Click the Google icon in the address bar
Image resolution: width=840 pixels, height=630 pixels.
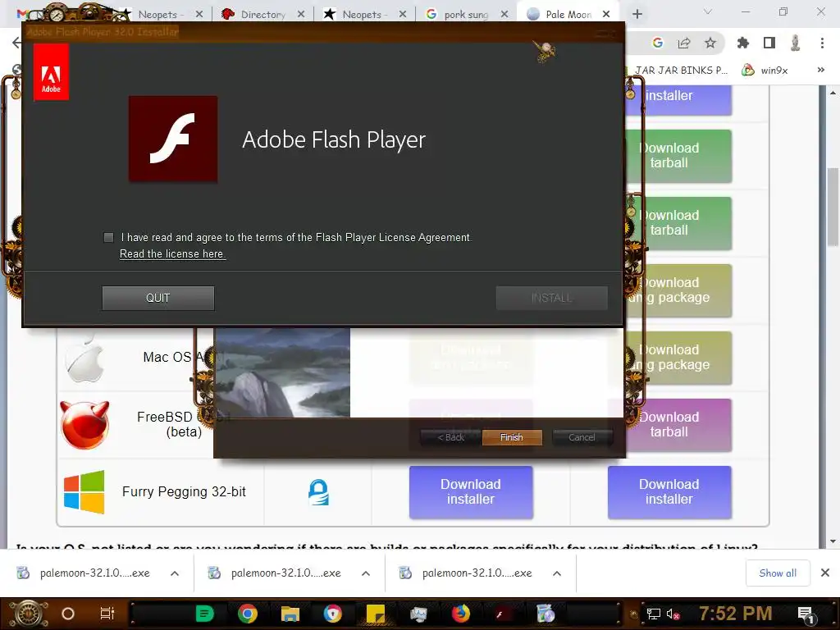[658, 43]
